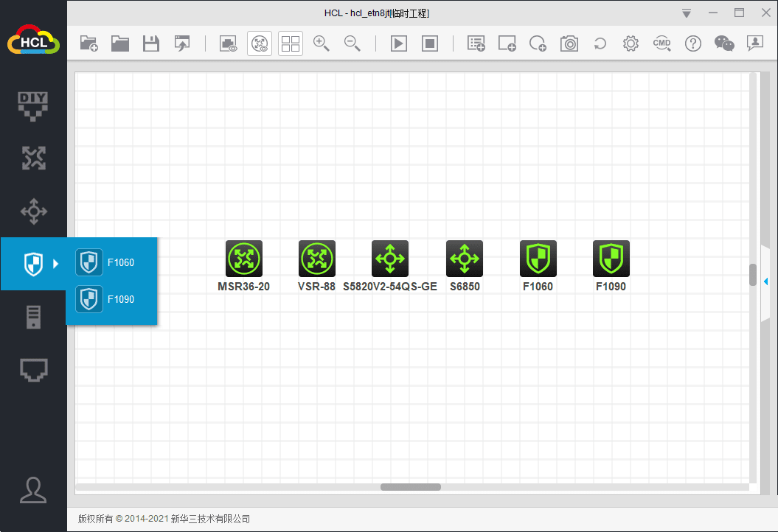This screenshot has height=532, width=778.
Task: Open the DIY device category
Action: 33,106
